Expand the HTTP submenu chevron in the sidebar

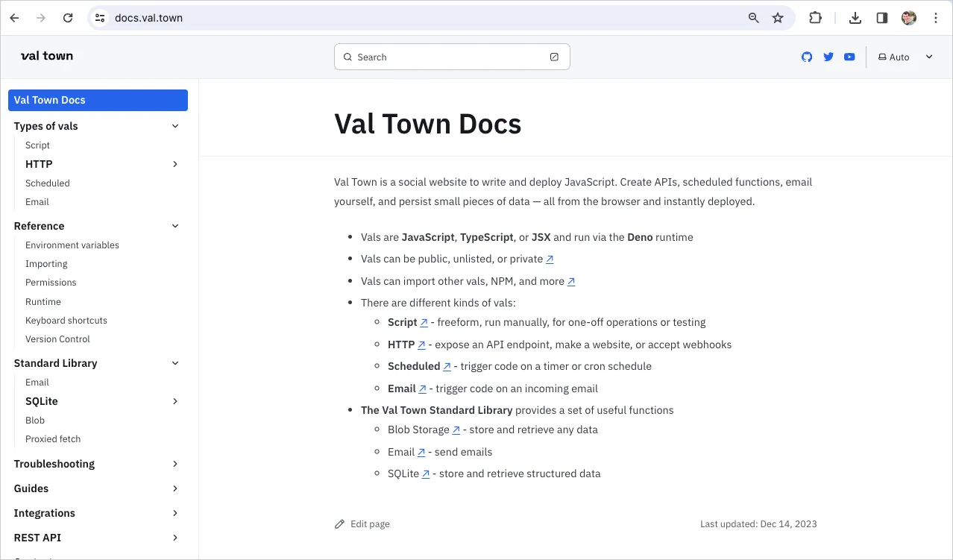(x=175, y=164)
